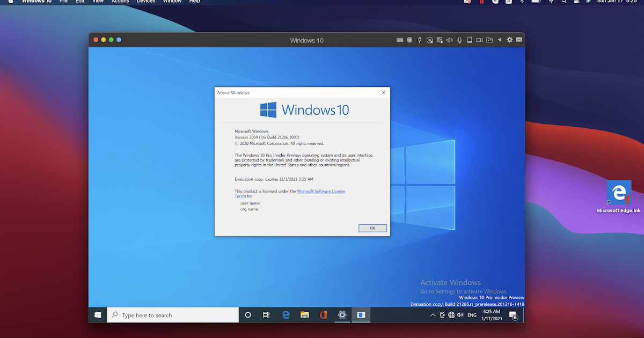
Task: Open the Windows 10 application menu
Action: (36, 2)
